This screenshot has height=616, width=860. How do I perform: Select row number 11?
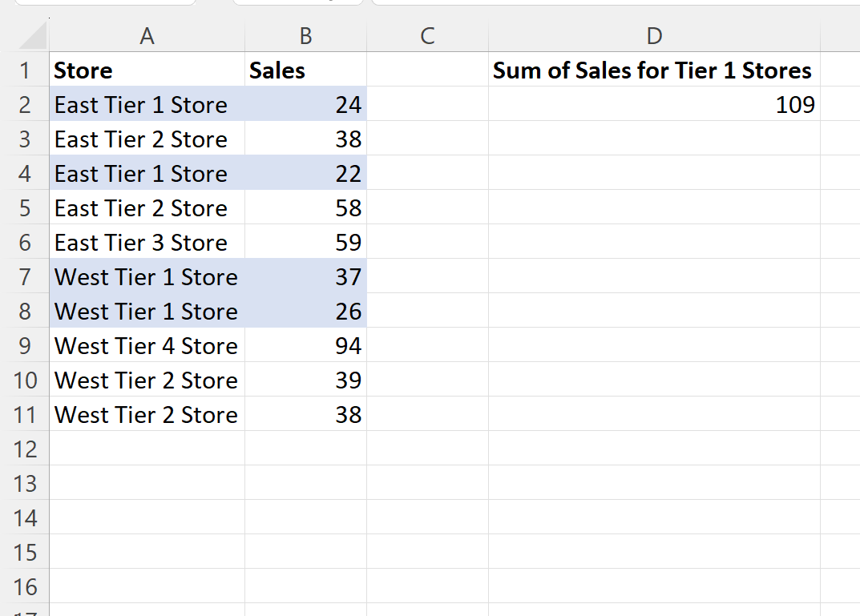pyautogui.click(x=26, y=414)
